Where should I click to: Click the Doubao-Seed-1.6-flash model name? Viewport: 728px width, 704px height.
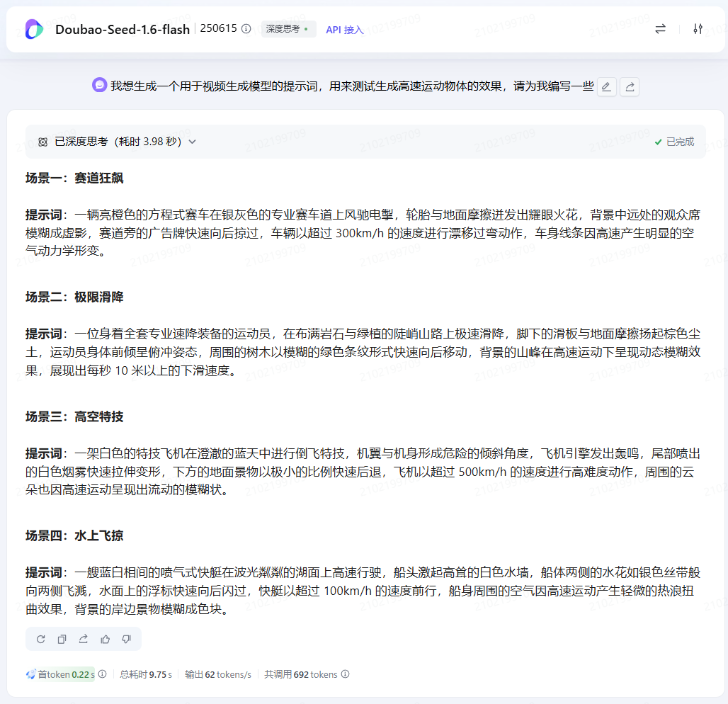point(123,29)
